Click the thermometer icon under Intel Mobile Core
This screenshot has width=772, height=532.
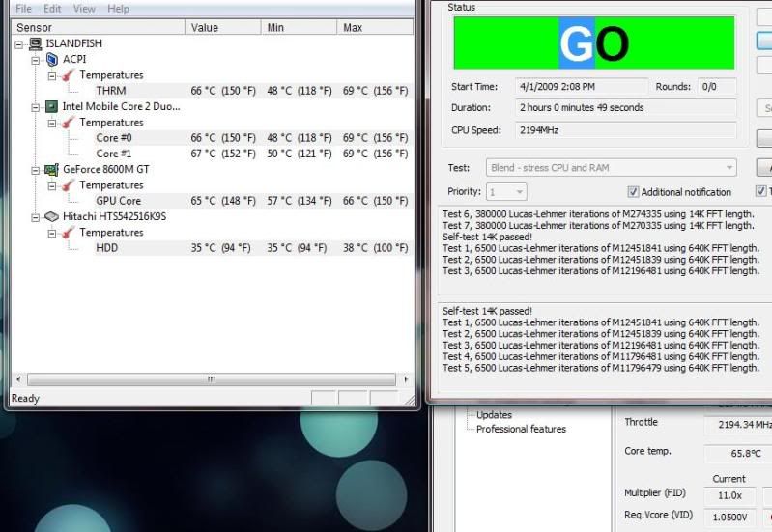[x=68, y=123]
